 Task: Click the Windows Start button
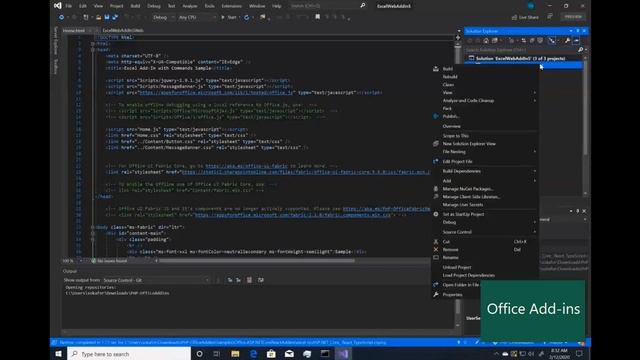click(x=58, y=354)
